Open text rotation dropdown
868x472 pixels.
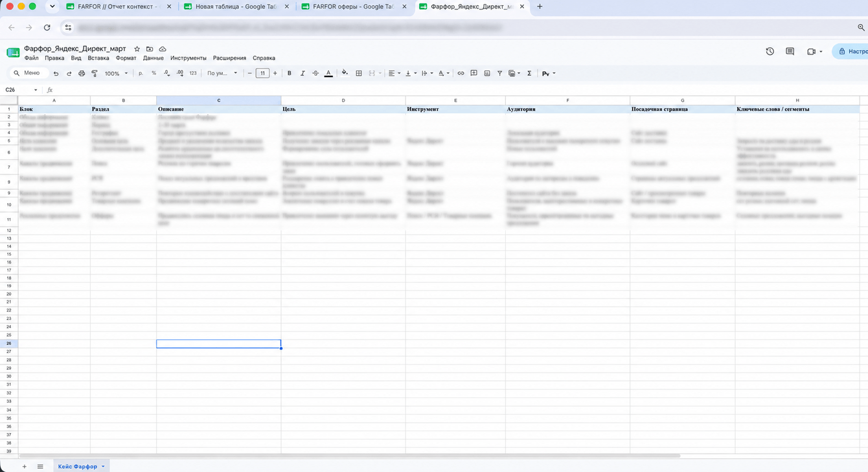(x=444, y=73)
